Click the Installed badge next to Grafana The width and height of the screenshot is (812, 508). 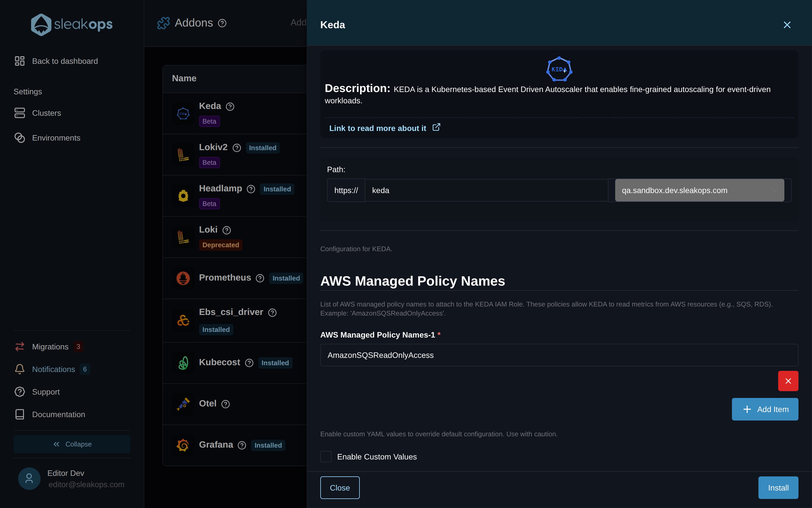(268, 445)
